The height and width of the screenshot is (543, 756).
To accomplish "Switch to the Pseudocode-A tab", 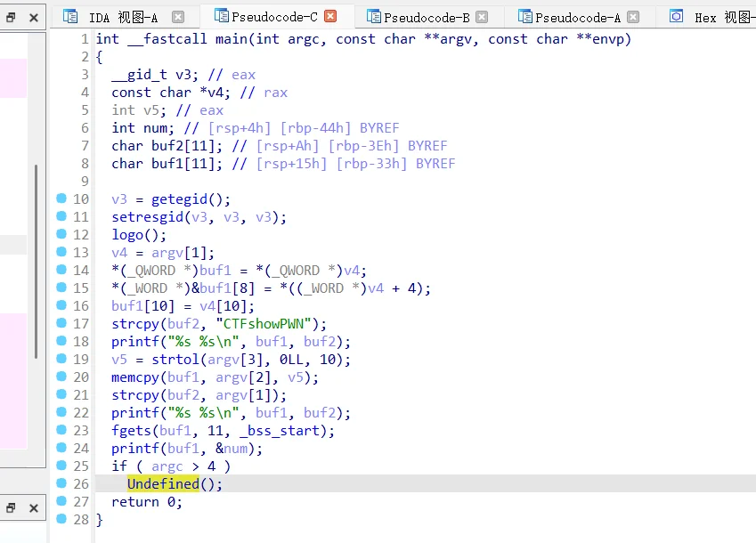I will pyautogui.click(x=578, y=17).
